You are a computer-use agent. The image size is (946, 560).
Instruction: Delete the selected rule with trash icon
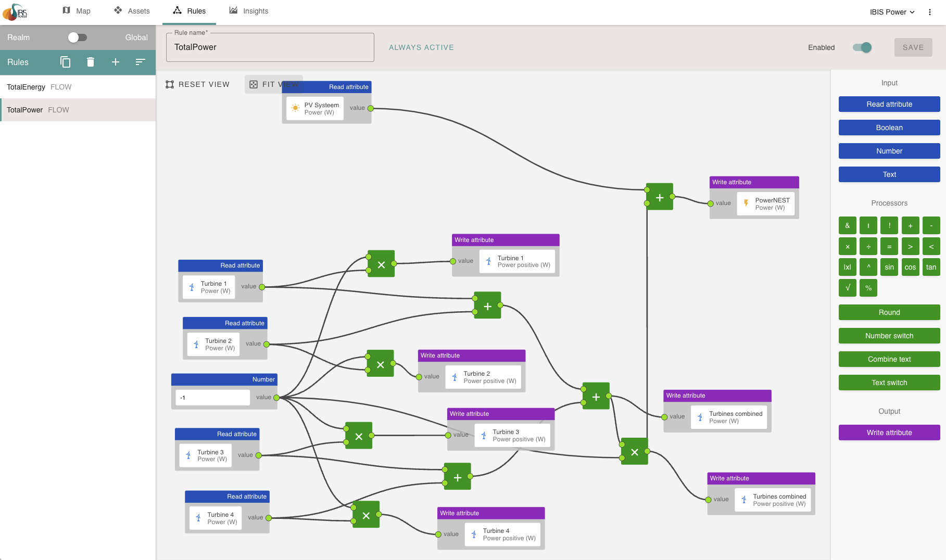(x=91, y=62)
